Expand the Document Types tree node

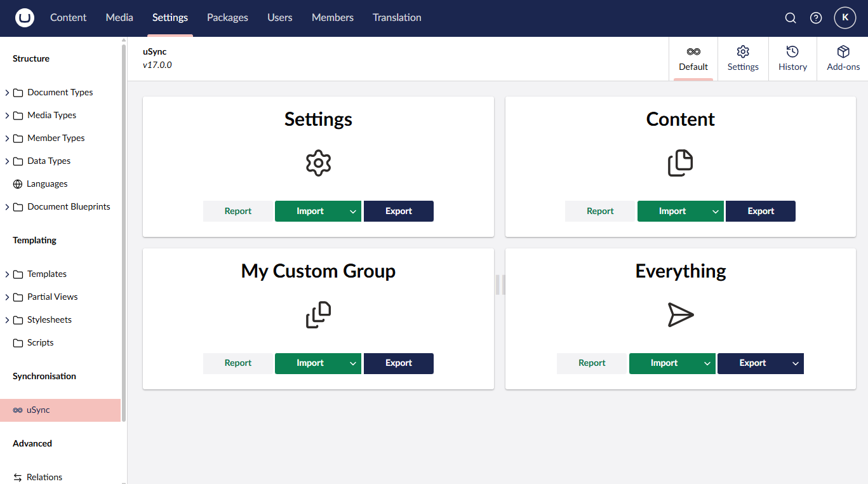pos(7,93)
